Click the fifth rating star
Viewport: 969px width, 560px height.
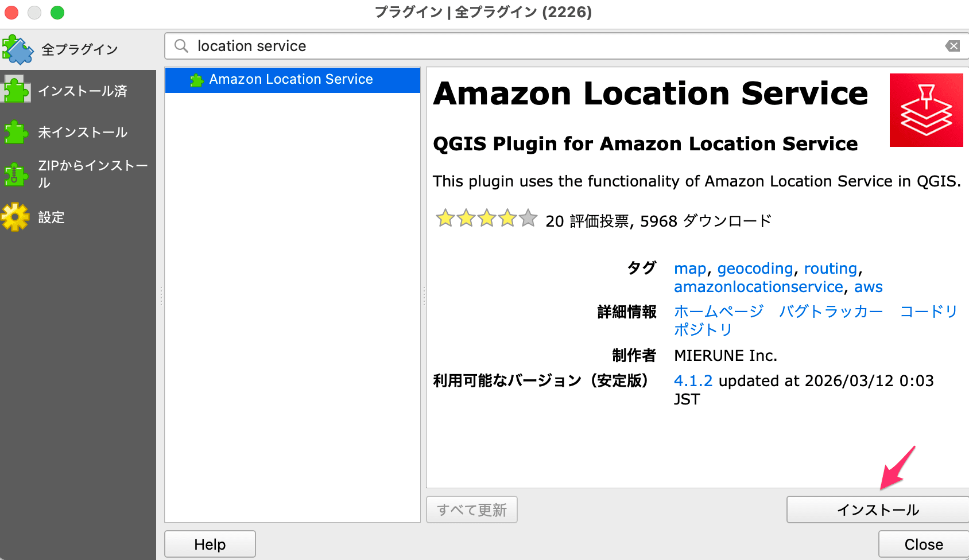pos(528,219)
